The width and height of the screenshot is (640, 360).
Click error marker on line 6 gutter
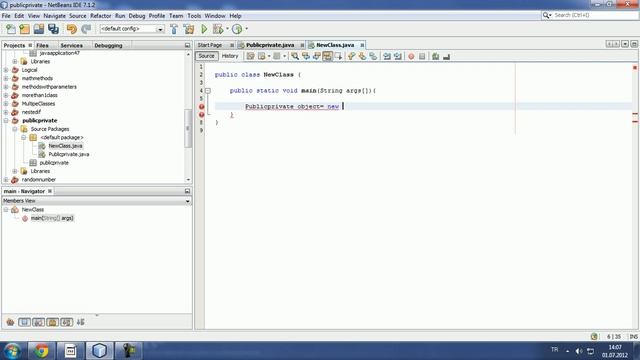201,107
